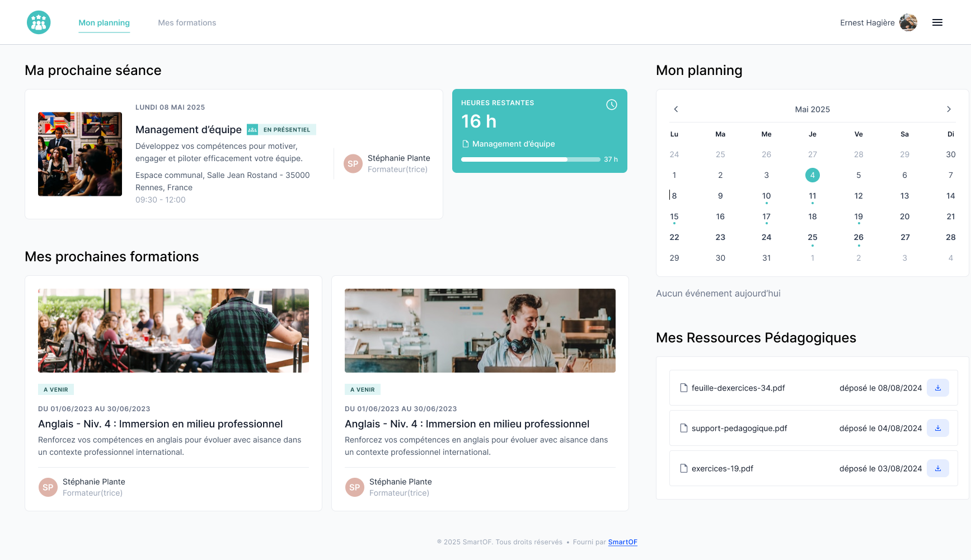This screenshot has height=560, width=971.
Task: Open the hamburger menu icon
Action: click(937, 22)
